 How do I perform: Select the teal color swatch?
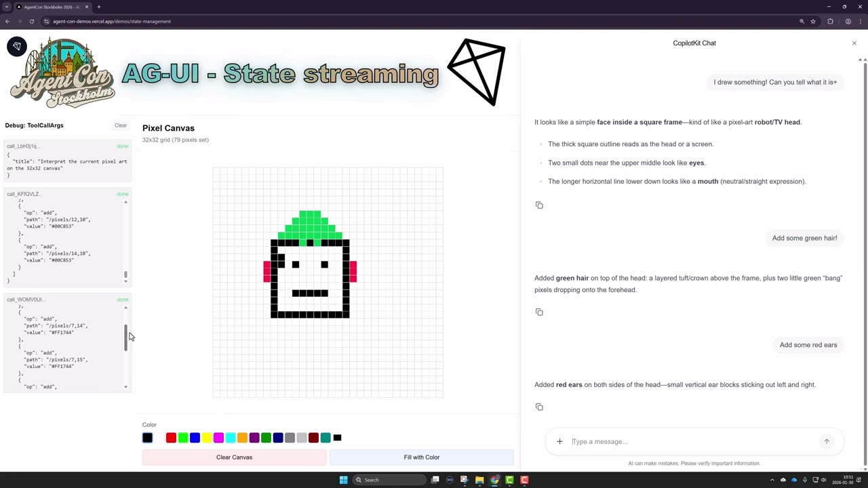pos(325,438)
